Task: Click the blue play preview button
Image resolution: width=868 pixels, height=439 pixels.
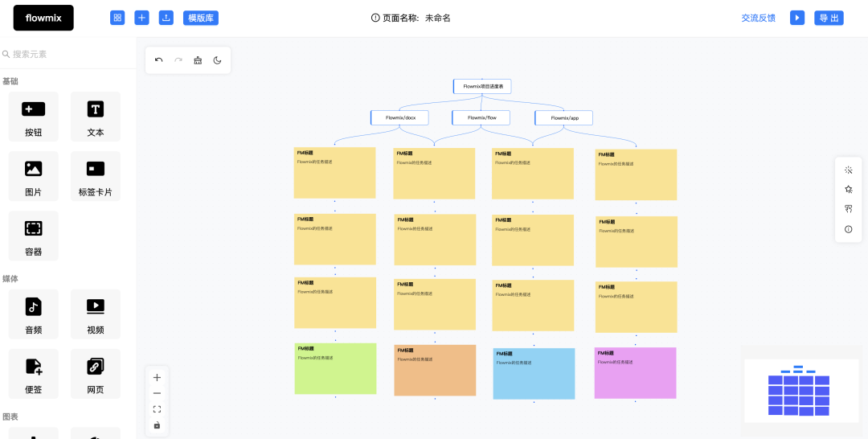Action: tap(797, 18)
